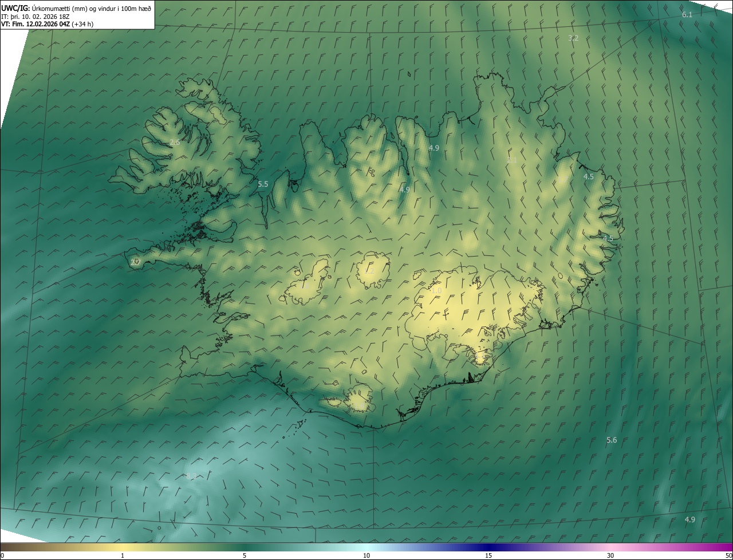Click the colorbar tick label 0
733x560 pixels.
click(x=2, y=556)
